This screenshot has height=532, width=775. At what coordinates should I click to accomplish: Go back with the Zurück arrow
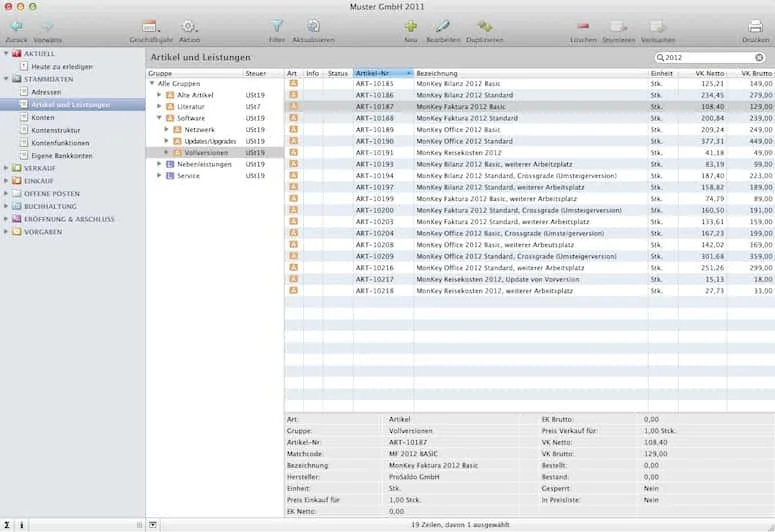(17, 27)
